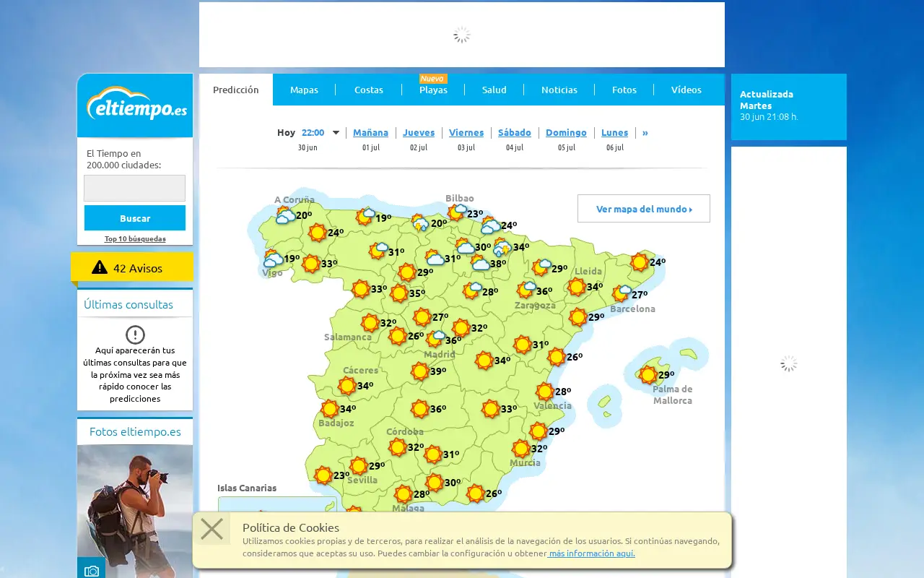The image size is (924, 578).
Task: Select the cloudy icon at Vigo 19º
Action: tap(273, 259)
